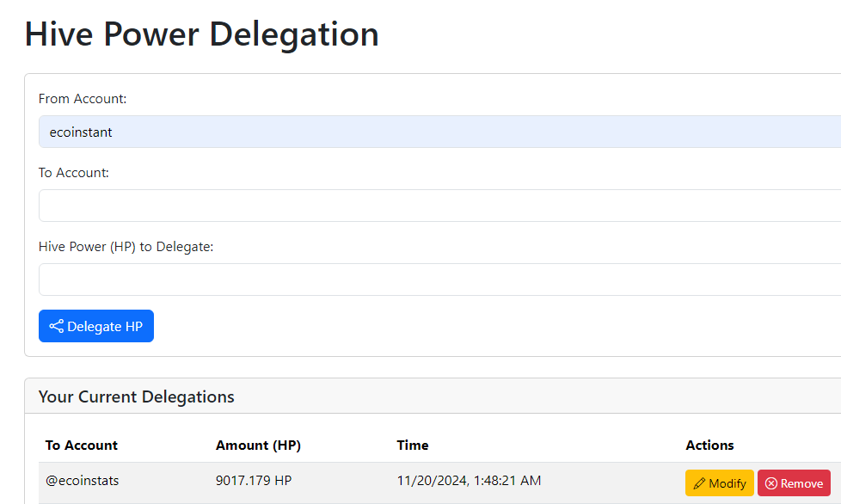
Task: Click the pencil icon on Modify
Action: [699, 483]
